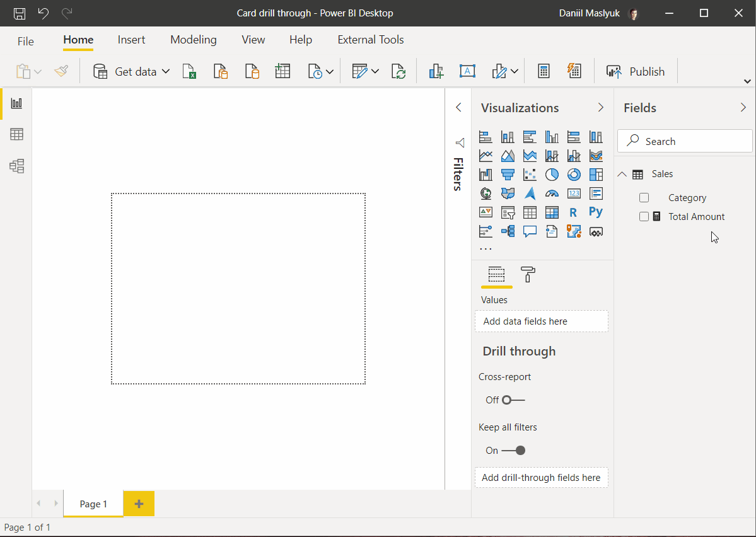Screen dimensions: 756x537
Task: Select the R script visual
Action: 573,212
